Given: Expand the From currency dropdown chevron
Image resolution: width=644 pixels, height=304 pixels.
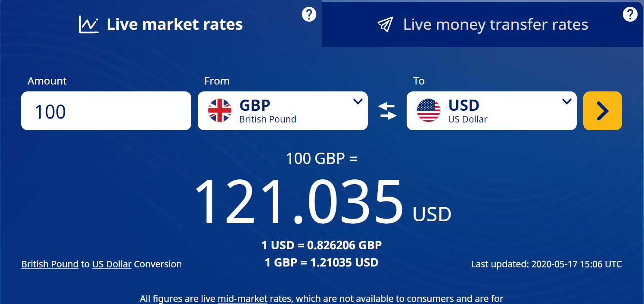Looking at the screenshot, I should (x=358, y=102).
